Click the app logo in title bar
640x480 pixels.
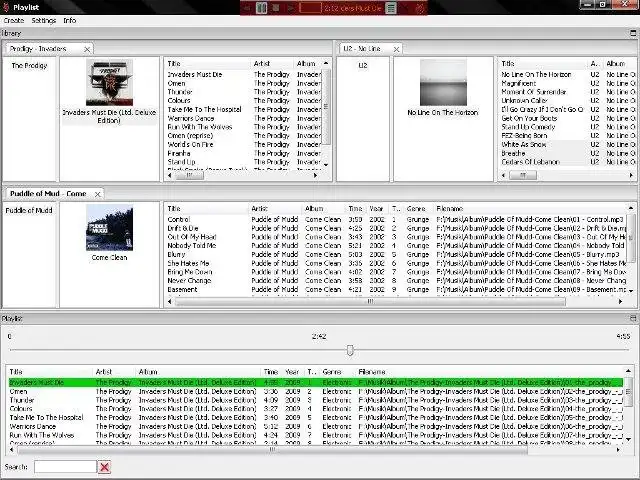pos(6,7)
